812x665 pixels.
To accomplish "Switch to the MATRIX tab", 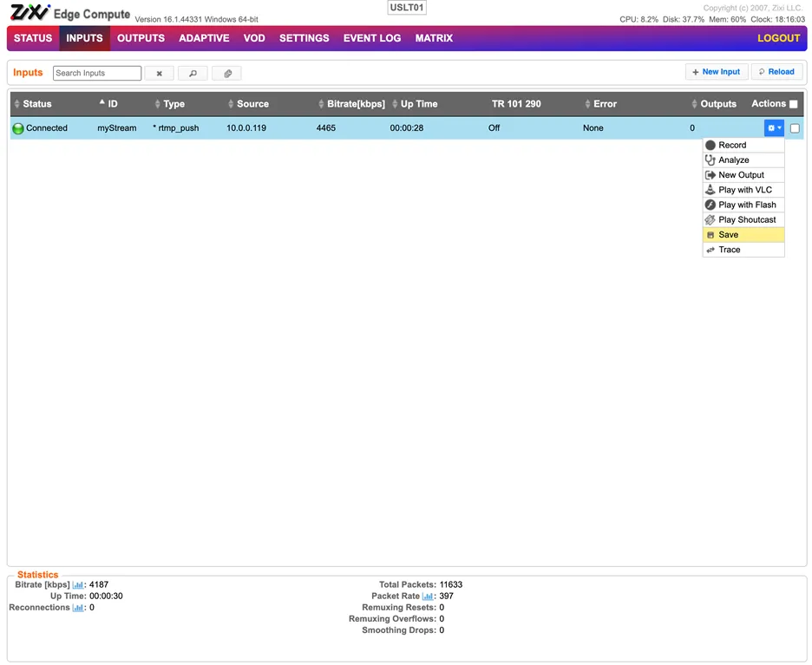I will click(434, 38).
